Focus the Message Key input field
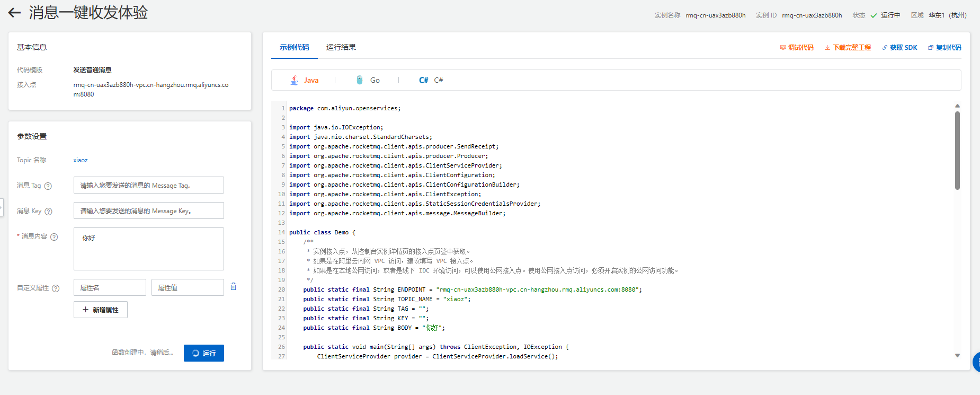The width and height of the screenshot is (980, 395). (x=149, y=210)
